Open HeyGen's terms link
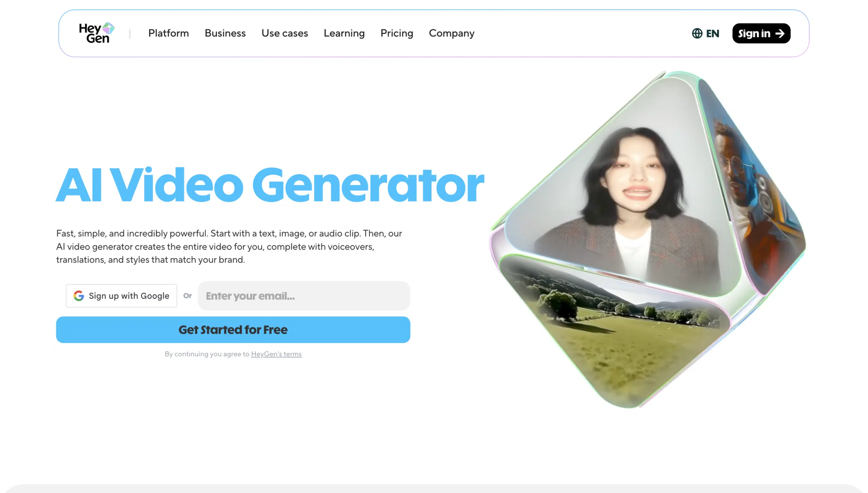This screenshot has width=868, height=493. pyautogui.click(x=276, y=354)
